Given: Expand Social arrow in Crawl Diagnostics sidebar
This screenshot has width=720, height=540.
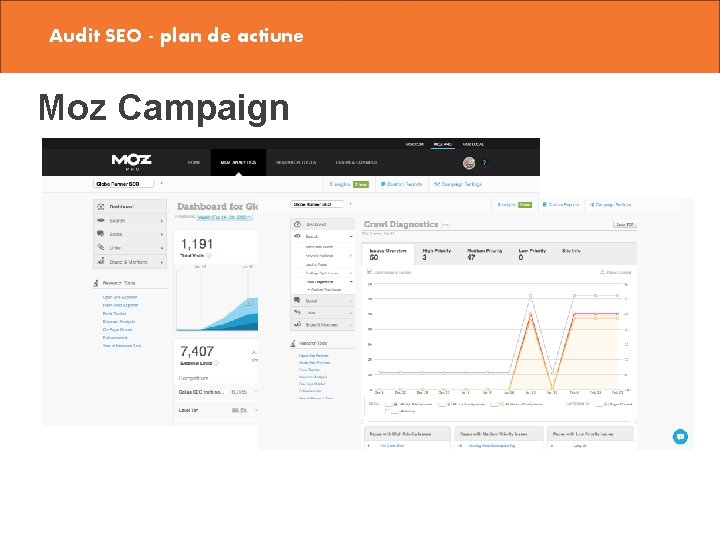Looking at the screenshot, I should [x=351, y=301].
